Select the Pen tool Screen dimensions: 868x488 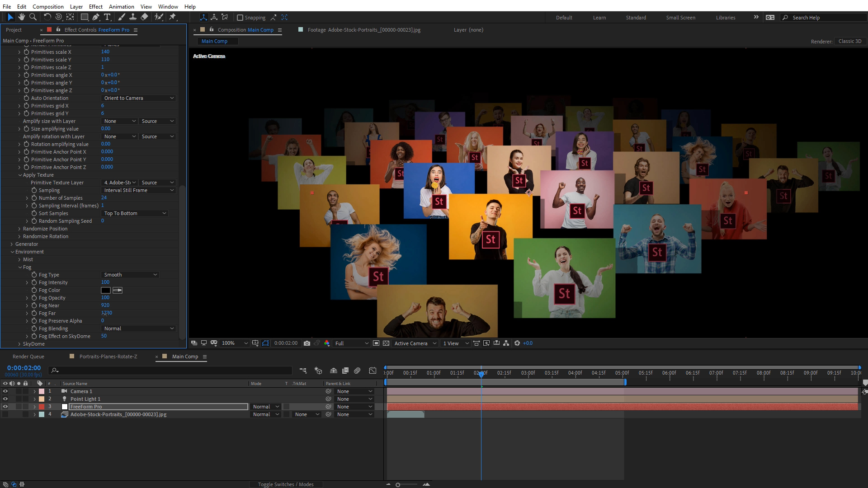tap(95, 17)
